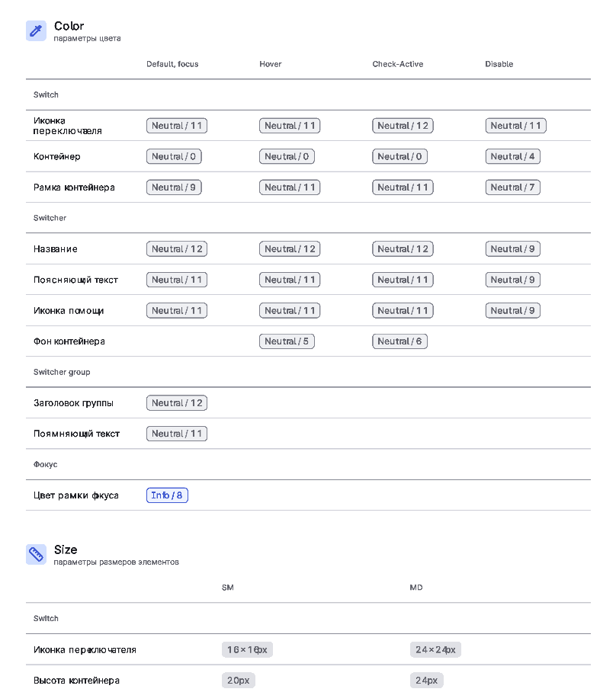Click the MD size column header
Screen dimensions: 616x692
pyautogui.click(x=415, y=588)
